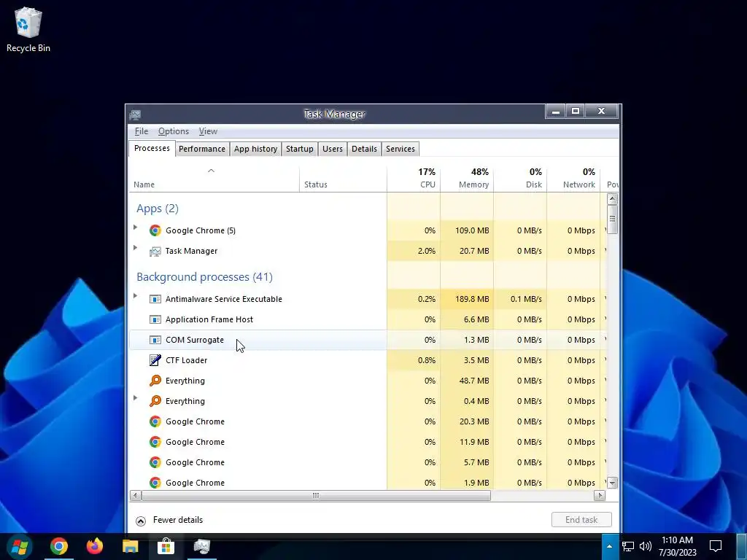
Task: Sort by the Disk column header
Action: 520,179
